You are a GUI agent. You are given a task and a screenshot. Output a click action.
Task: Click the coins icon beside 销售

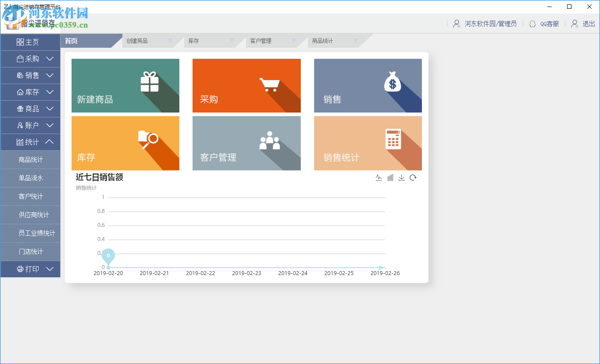click(x=20, y=75)
